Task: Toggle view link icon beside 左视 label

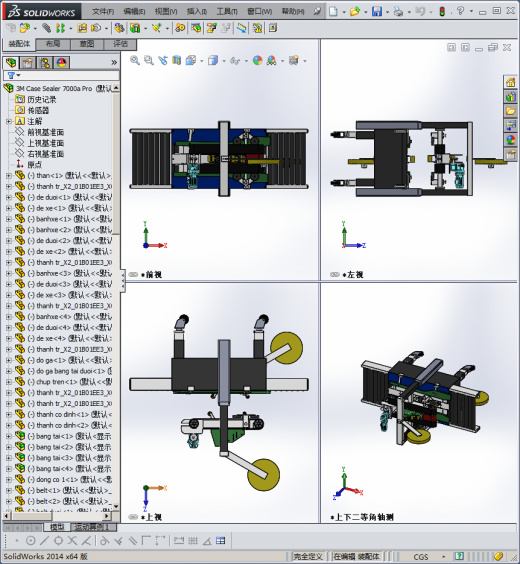Action: [334, 274]
